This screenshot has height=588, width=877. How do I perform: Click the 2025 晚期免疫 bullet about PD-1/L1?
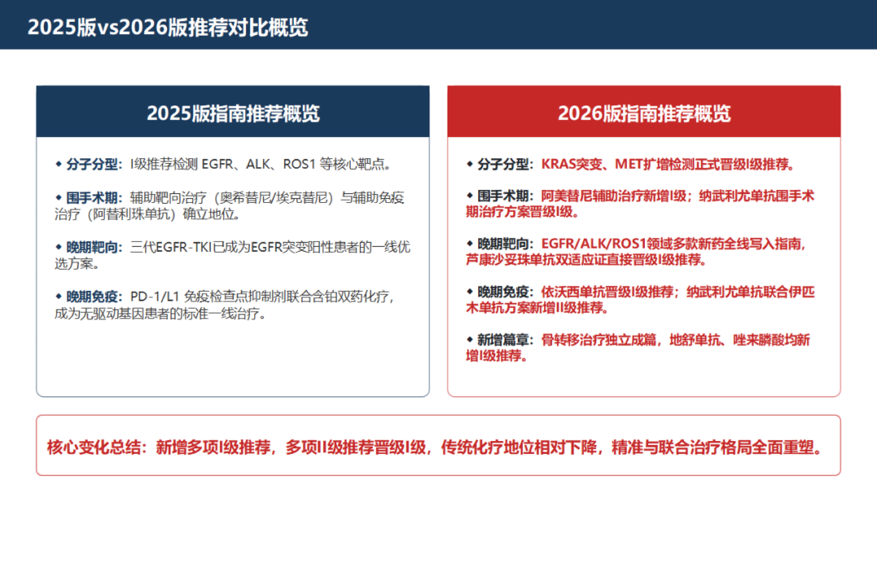[x=224, y=304]
